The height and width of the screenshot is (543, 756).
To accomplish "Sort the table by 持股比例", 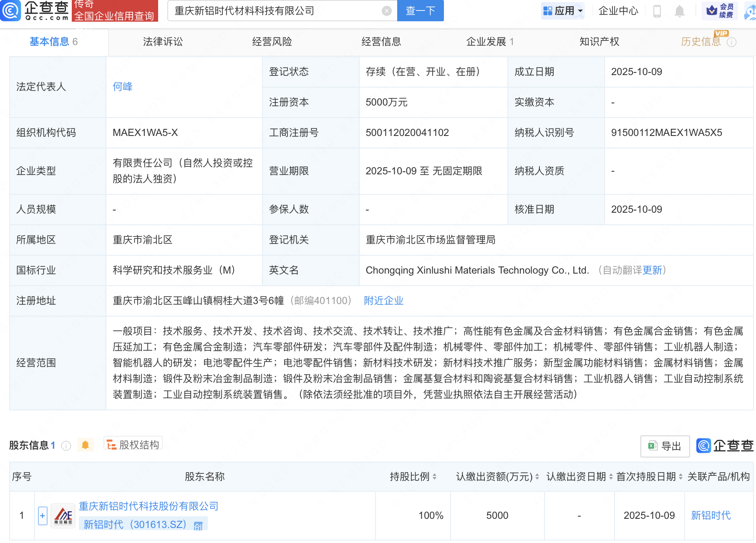I will [x=434, y=477].
